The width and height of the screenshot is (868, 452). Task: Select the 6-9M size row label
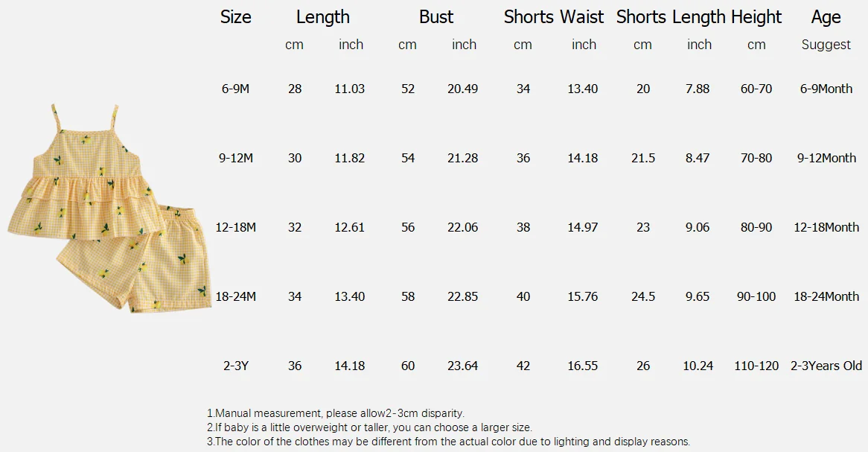pos(235,89)
